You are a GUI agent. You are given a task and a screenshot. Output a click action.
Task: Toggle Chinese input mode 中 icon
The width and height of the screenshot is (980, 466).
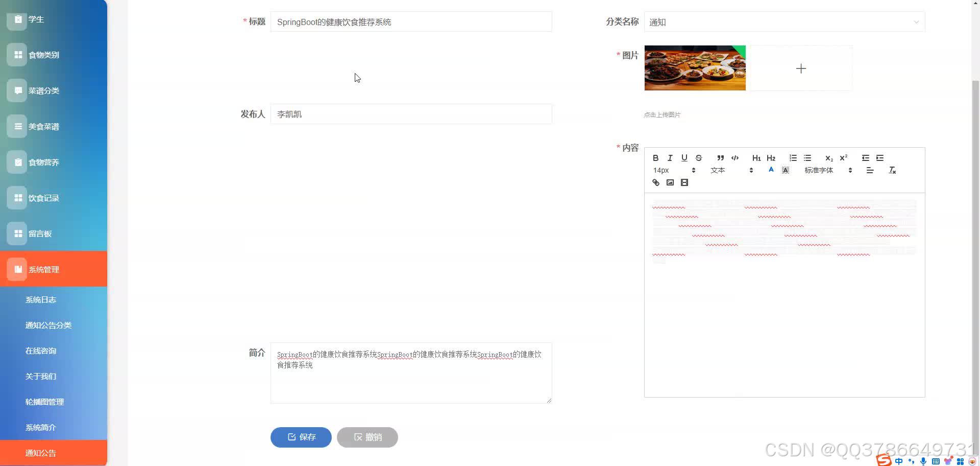[899, 461]
